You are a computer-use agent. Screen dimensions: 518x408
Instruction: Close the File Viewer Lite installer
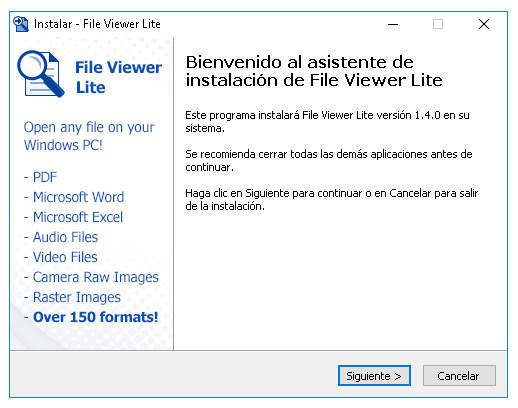pyautogui.click(x=484, y=24)
